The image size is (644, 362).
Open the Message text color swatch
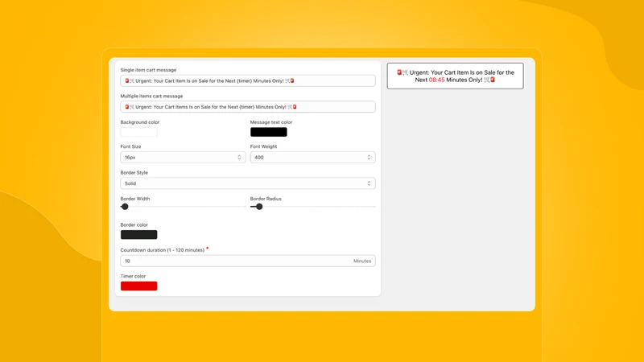coord(269,132)
